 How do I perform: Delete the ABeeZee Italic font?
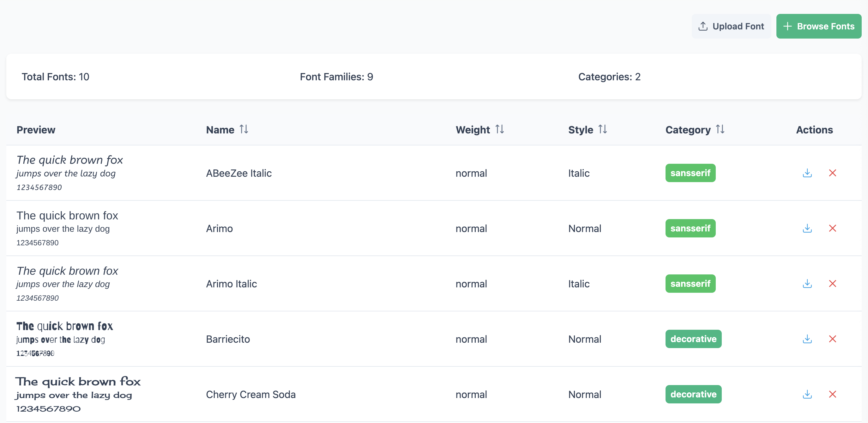[x=832, y=173]
